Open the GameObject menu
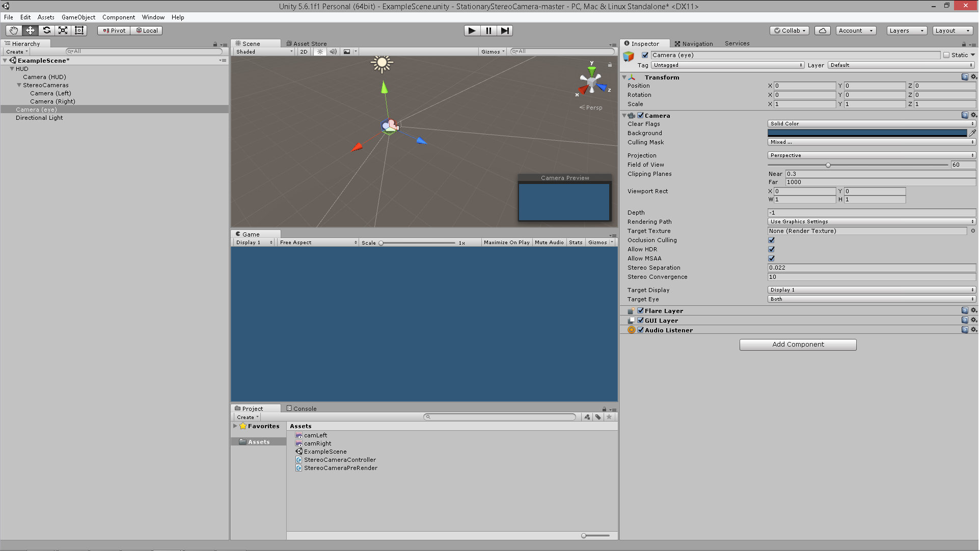 pyautogui.click(x=78, y=17)
